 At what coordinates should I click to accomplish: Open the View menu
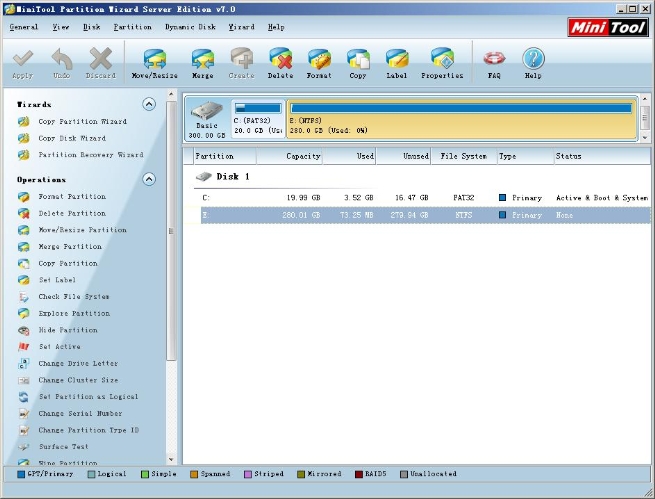[x=61, y=27]
